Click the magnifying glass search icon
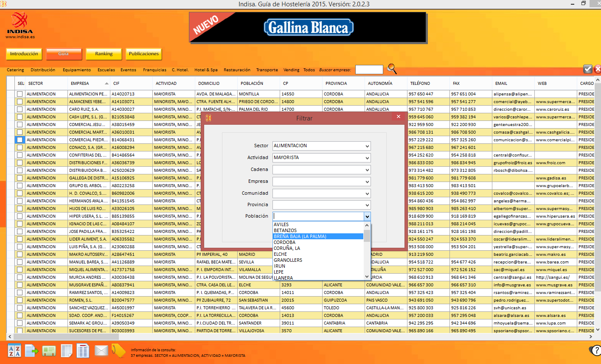The image size is (601, 364). (x=392, y=69)
